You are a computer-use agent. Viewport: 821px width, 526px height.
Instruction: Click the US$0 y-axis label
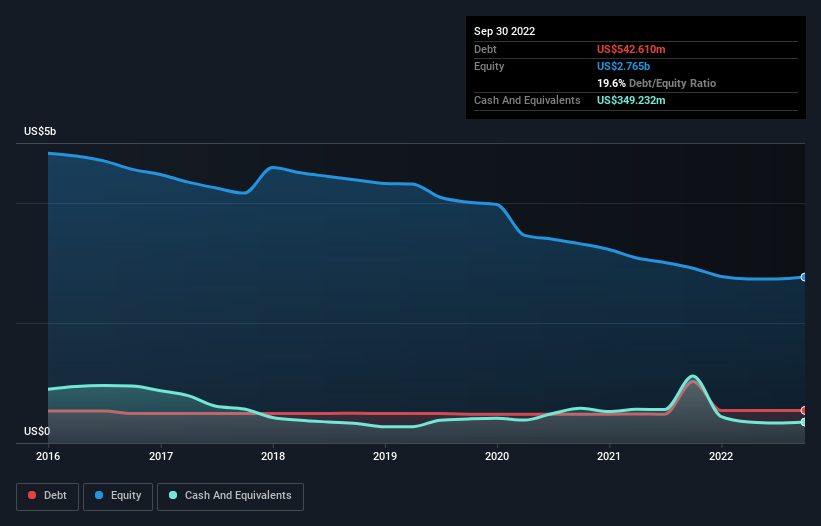click(x=37, y=431)
